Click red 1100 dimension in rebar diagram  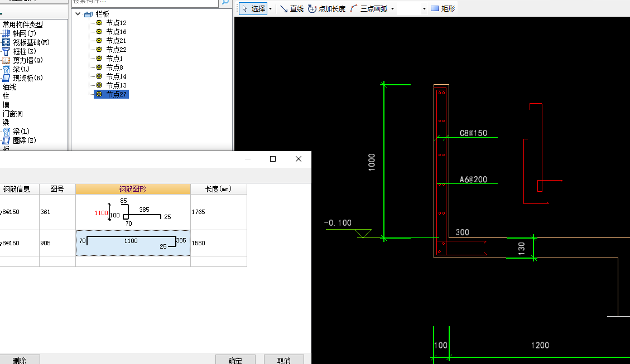[101, 213]
